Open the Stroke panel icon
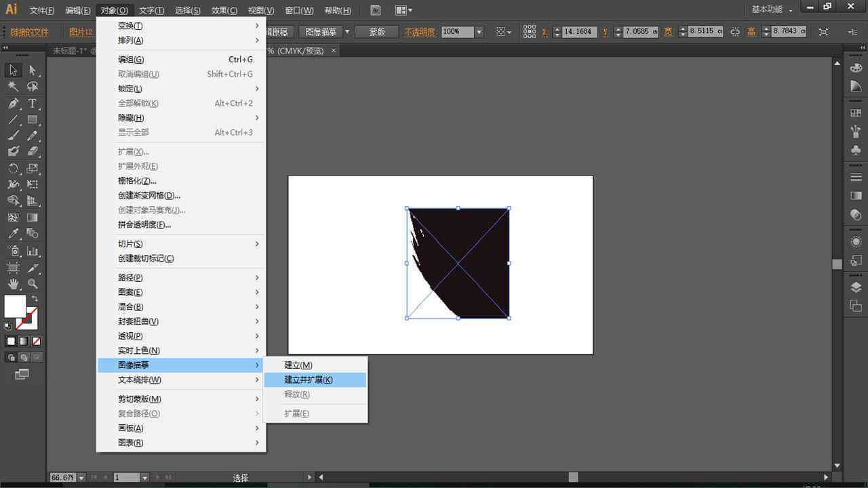Image resolution: width=868 pixels, height=488 pixels. 856,178
